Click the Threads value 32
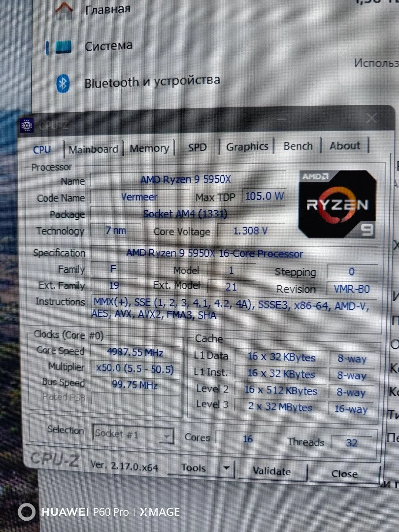399x532 pixels. [352, 443]
